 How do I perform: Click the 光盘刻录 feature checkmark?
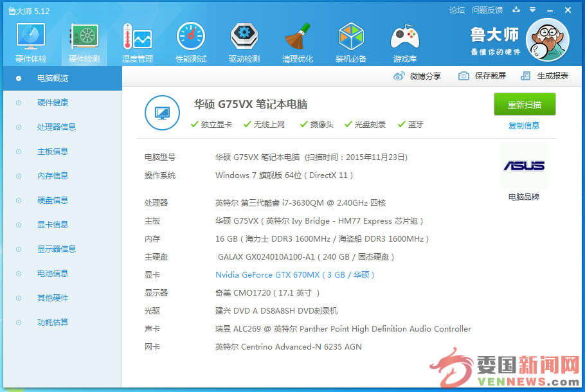(348, 124)
